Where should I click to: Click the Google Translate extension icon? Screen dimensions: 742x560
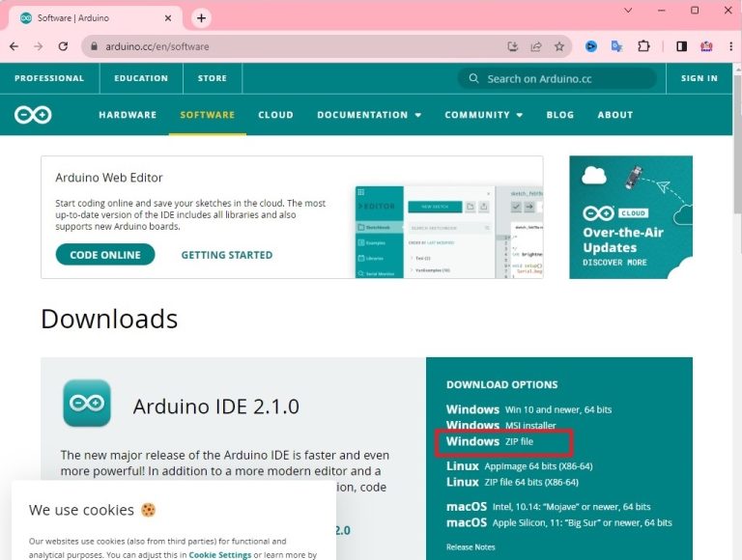617,46
